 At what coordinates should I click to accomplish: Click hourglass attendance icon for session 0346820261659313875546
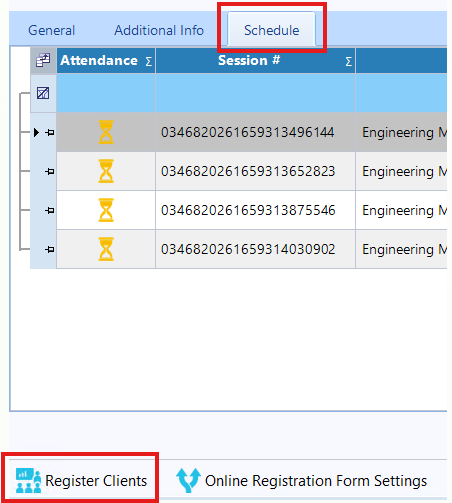[106, 210]
